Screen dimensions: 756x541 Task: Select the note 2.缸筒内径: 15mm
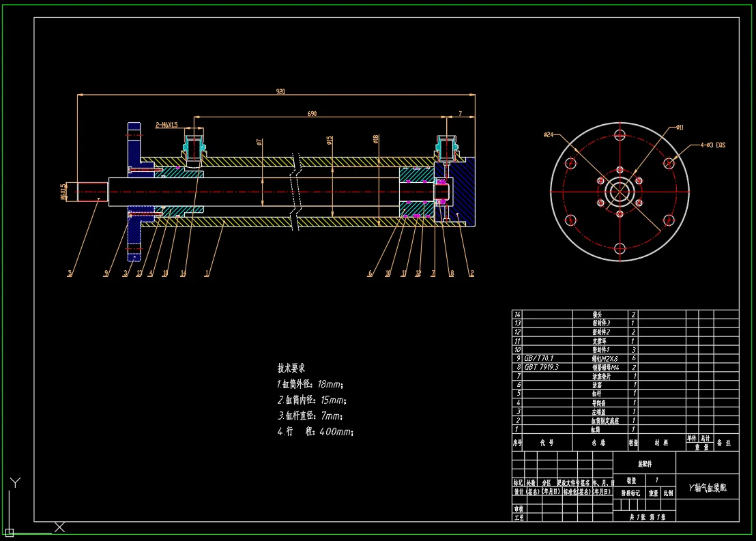pos(312,400)
